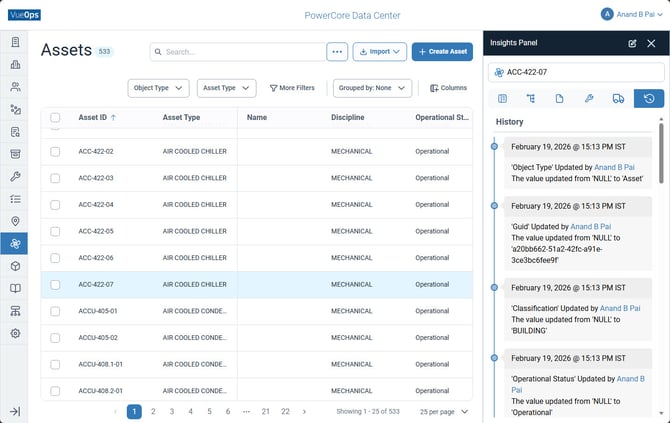
Task: Select the ACCU-408.2-01 asset ID cell
Action: point(100,391)
